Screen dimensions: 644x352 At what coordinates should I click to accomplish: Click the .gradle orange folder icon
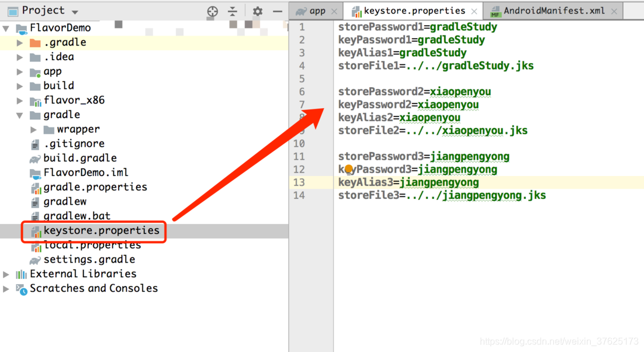[35, 43]
